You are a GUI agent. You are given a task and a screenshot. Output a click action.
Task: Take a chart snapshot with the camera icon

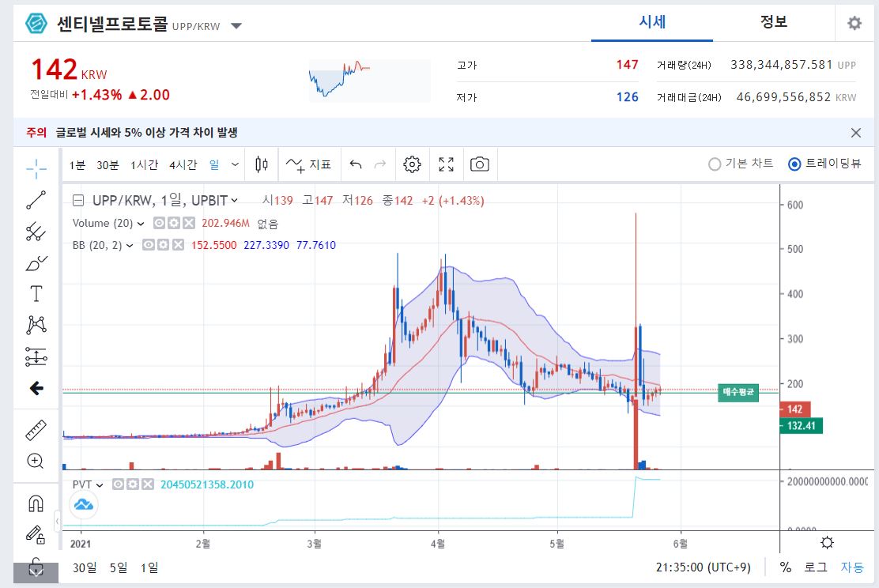pyautogui.click(x=480, y=164)
